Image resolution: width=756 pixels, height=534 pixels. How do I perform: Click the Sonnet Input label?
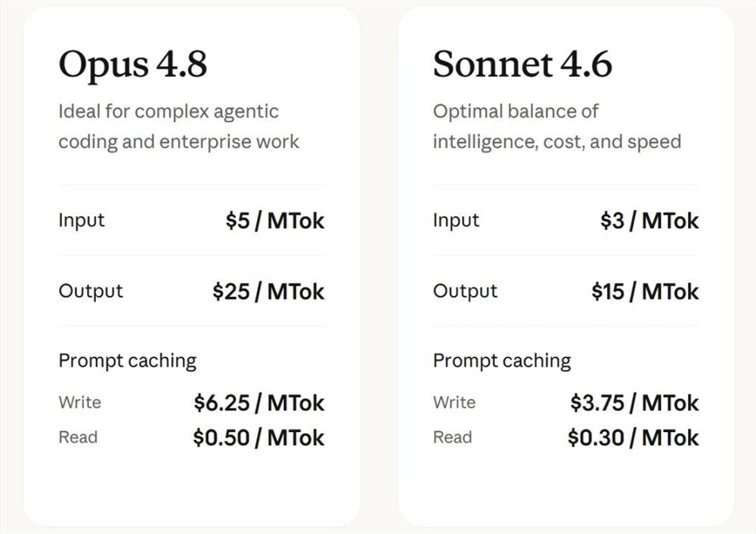[456, 221]
